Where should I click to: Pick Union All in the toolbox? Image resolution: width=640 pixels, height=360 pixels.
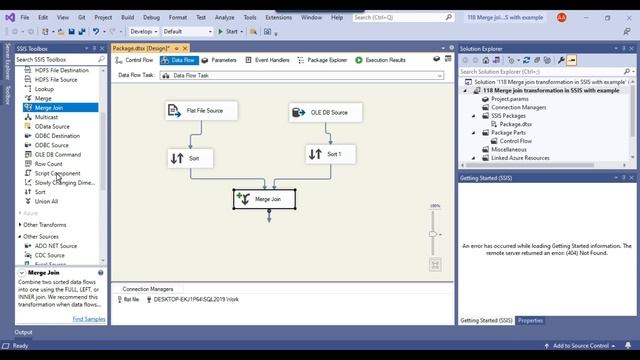(46, 202)
